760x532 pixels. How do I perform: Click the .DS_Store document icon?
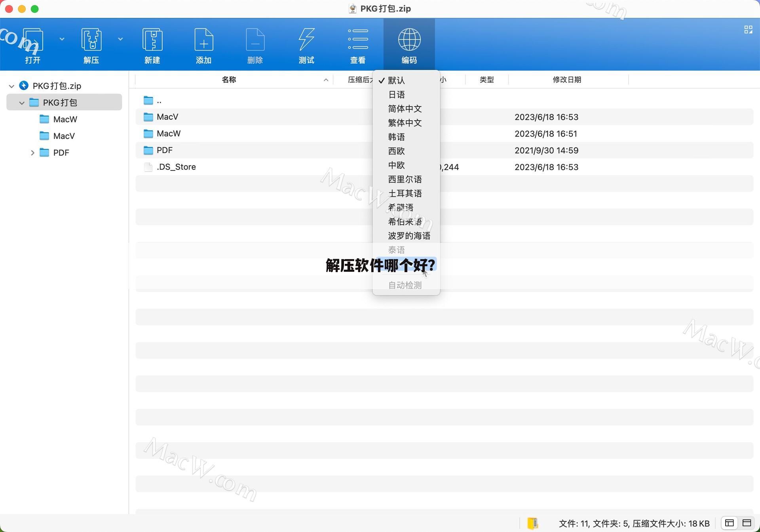[x=148, y=167]
